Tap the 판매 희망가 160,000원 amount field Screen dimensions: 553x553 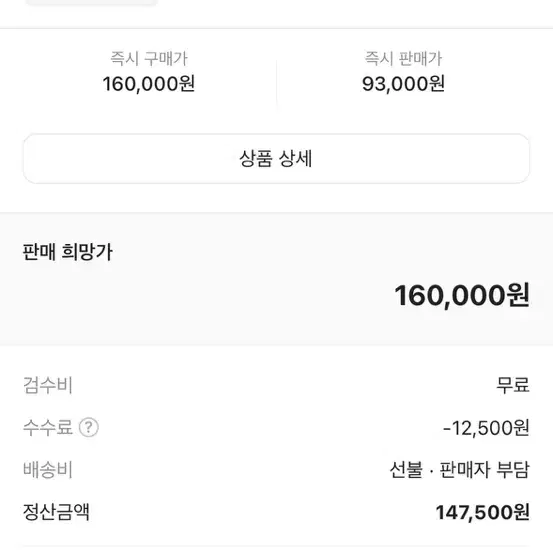pos(462,296)
